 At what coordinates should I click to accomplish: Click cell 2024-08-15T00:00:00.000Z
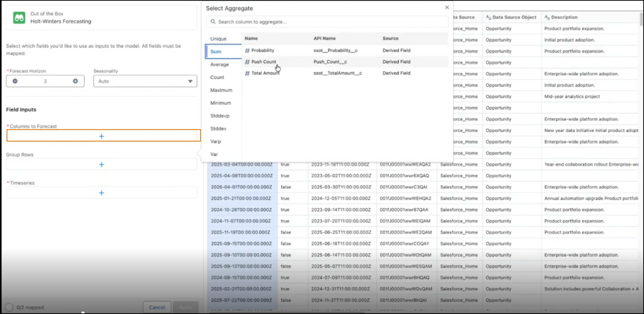[x=241, y=278]
